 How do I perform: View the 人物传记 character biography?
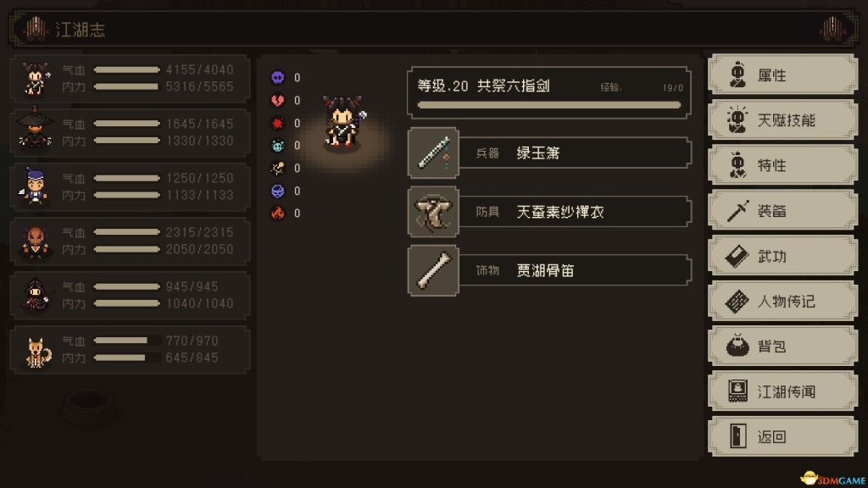click(782, 302)
